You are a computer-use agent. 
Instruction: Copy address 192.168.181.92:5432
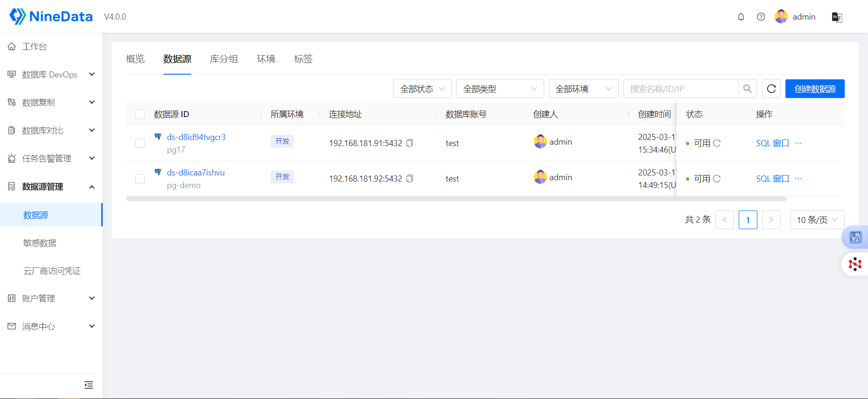[410, 179]
